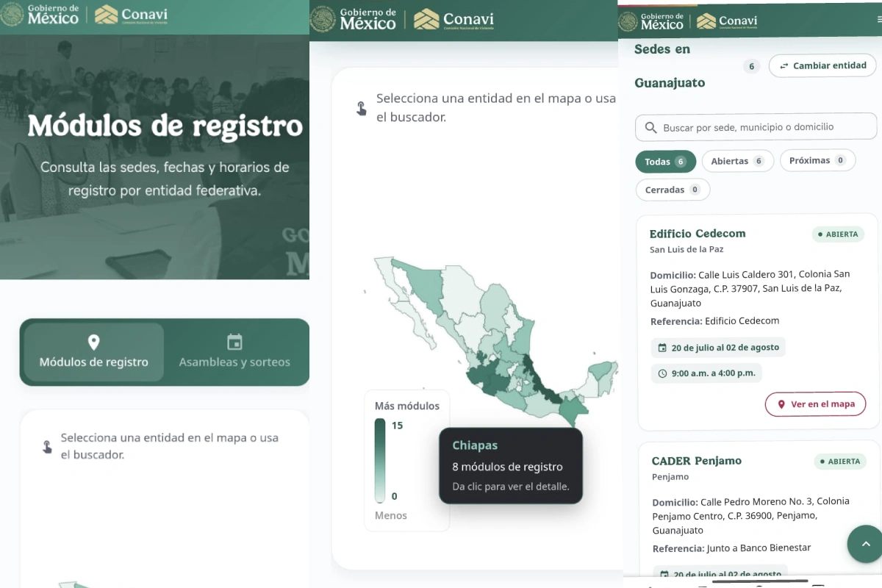Select the Todas filter chip
Image resolution: width=882 pixels, height=588 pixels.
point(665,162)
